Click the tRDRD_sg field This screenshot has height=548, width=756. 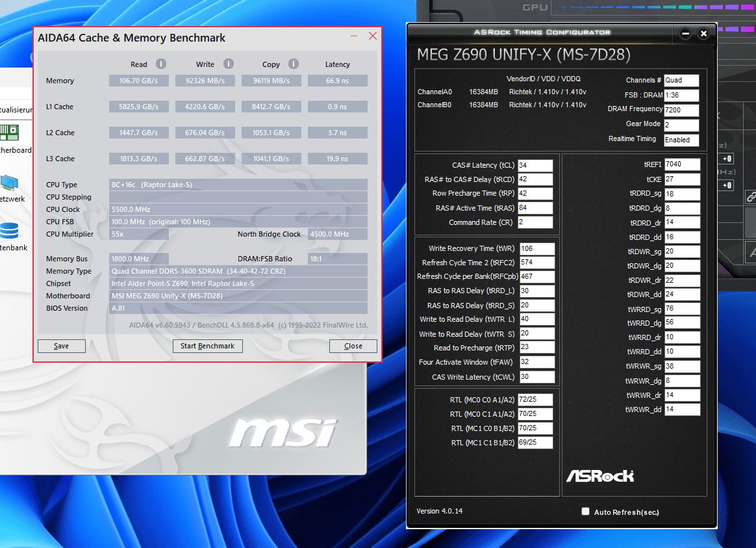682,194
